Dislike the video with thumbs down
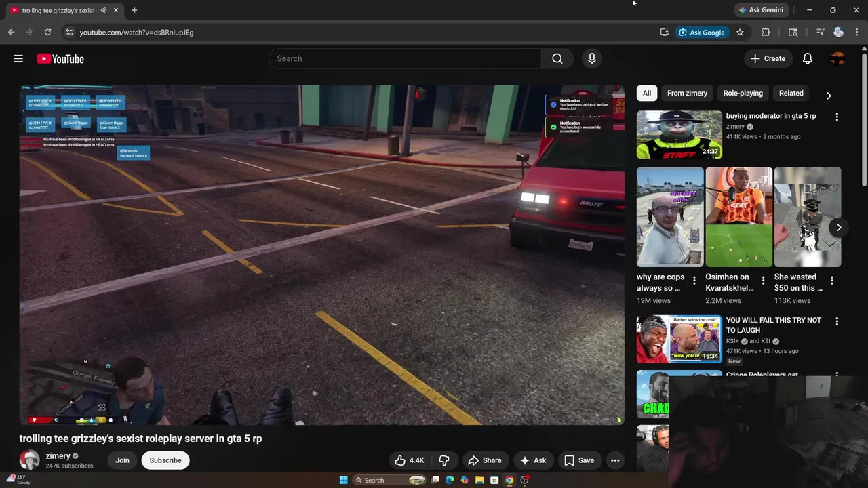Viewport: 868px width, 488px height. 445,460
